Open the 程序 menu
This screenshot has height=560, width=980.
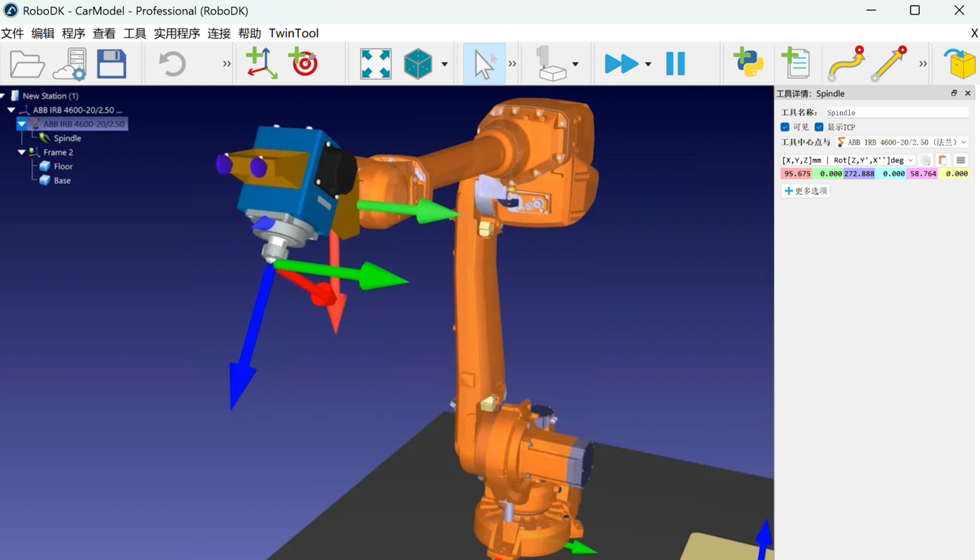(x=73, y=34)
